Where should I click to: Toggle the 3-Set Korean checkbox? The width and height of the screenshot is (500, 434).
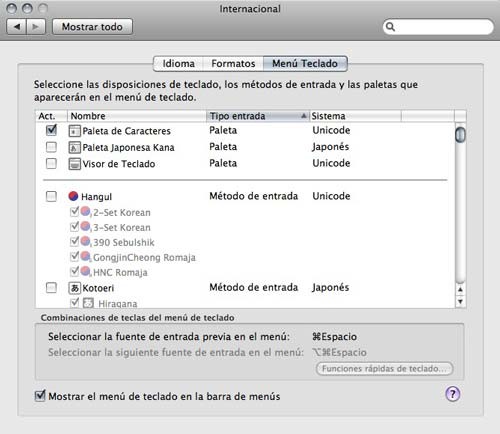[74, 226]
